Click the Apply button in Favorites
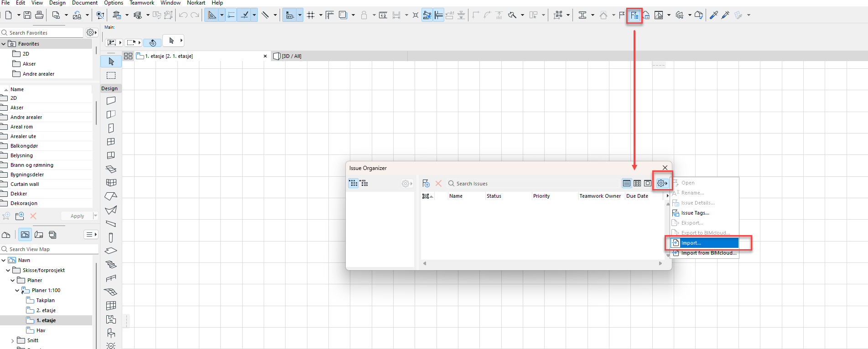The image size is (868, 349). pyautogui.click(x=77, y=216)
